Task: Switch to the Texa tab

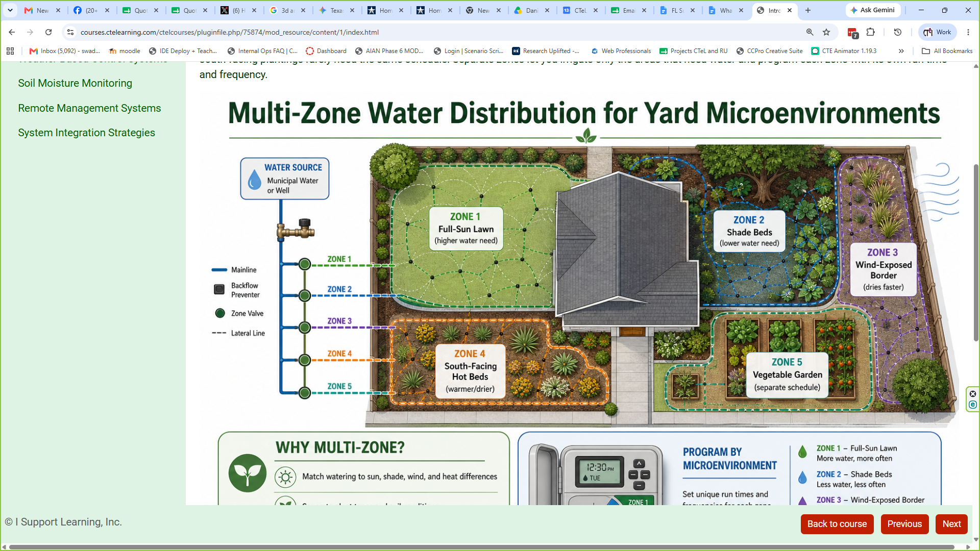Action: [x=336, y=10]
